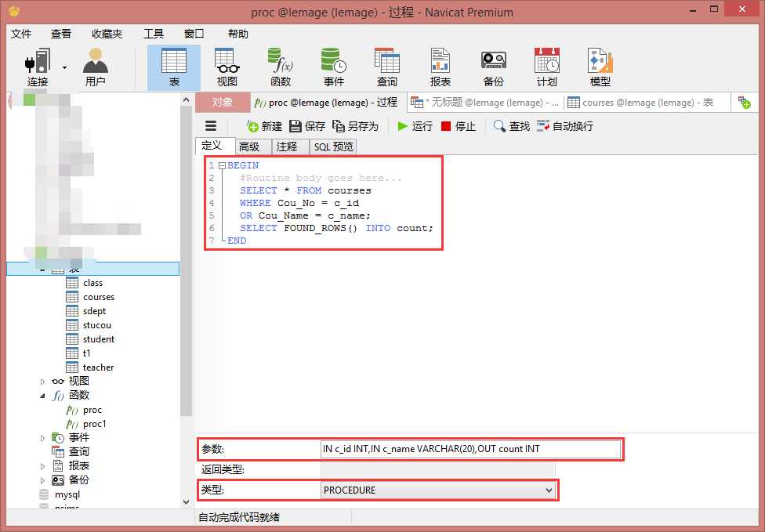Select the student table in tree
Viewport: 765px width, 532px height.
pos(98,339)
